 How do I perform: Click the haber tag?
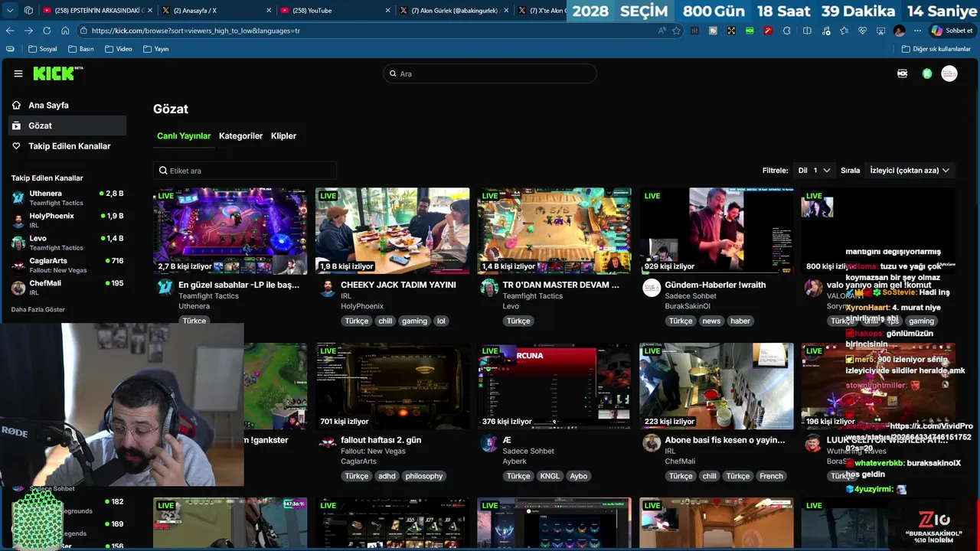[740, 321]
